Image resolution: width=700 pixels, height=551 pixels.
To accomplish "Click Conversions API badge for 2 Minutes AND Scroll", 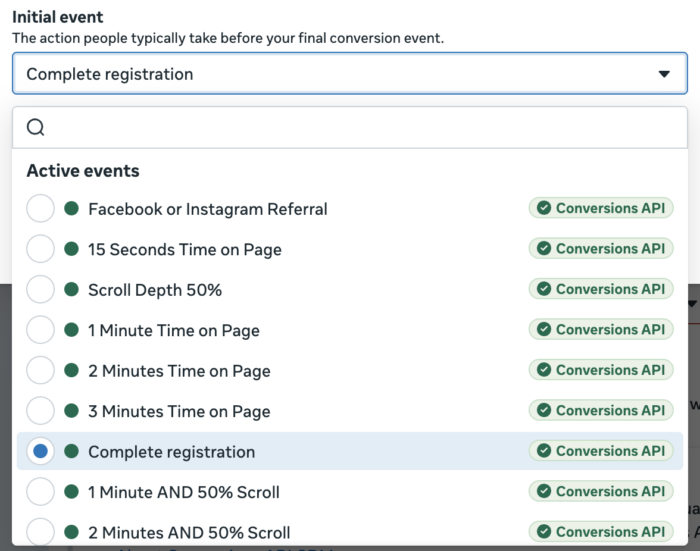I will [x=601, y=532].
